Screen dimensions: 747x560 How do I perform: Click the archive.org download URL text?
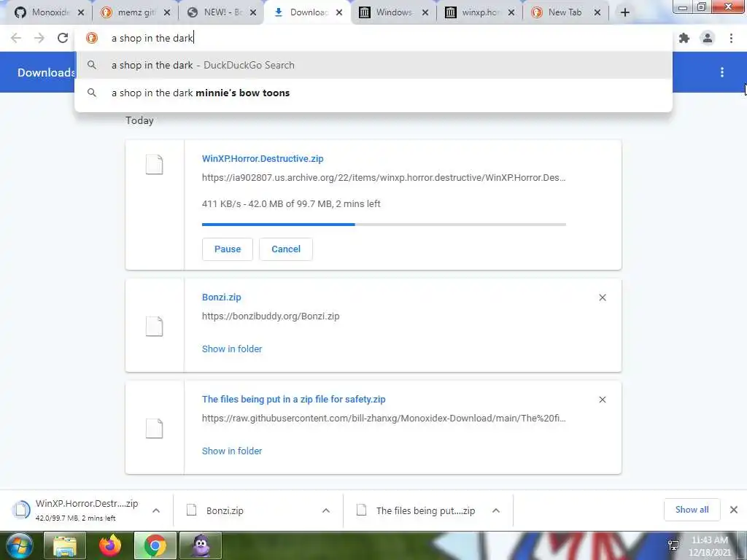point(384,178)
